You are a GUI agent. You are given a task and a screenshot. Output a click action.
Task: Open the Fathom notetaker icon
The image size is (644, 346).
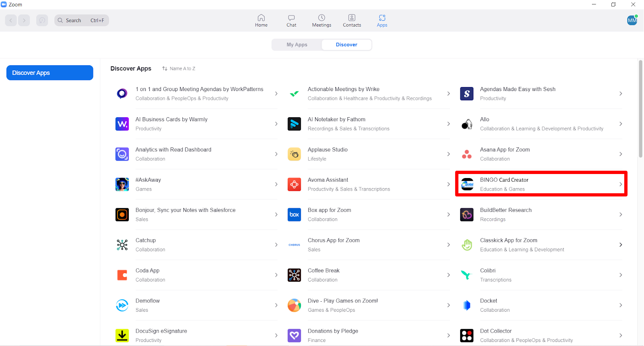tap(294, 124)
